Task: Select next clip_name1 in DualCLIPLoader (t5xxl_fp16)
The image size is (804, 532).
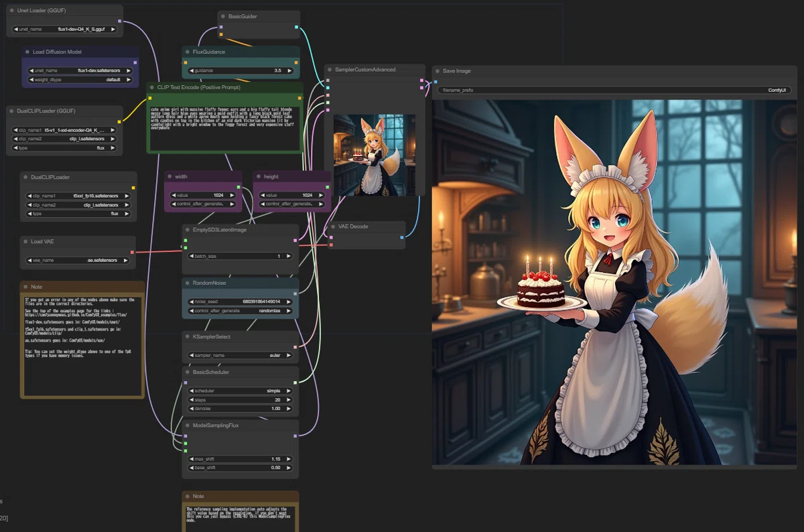Action: point(127,196)
